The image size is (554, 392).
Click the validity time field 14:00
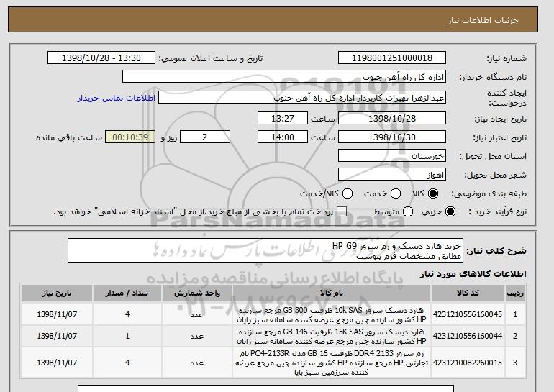point(283,137)
